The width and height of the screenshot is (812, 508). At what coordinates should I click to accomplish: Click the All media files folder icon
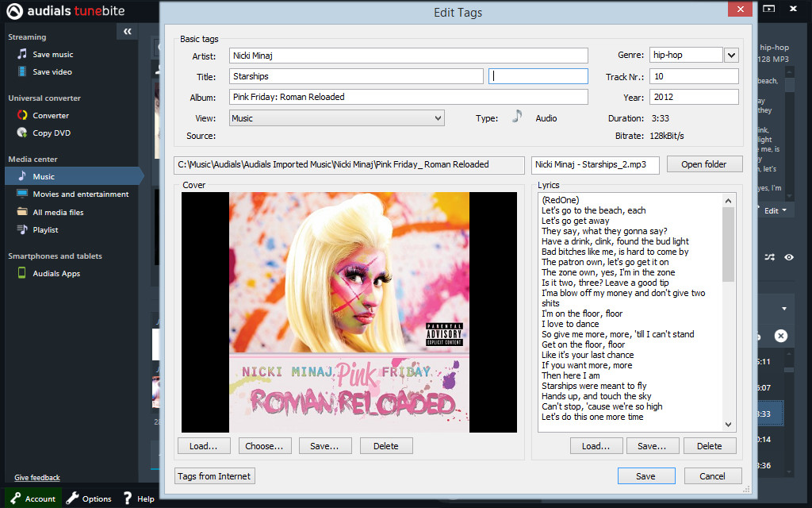21,211
